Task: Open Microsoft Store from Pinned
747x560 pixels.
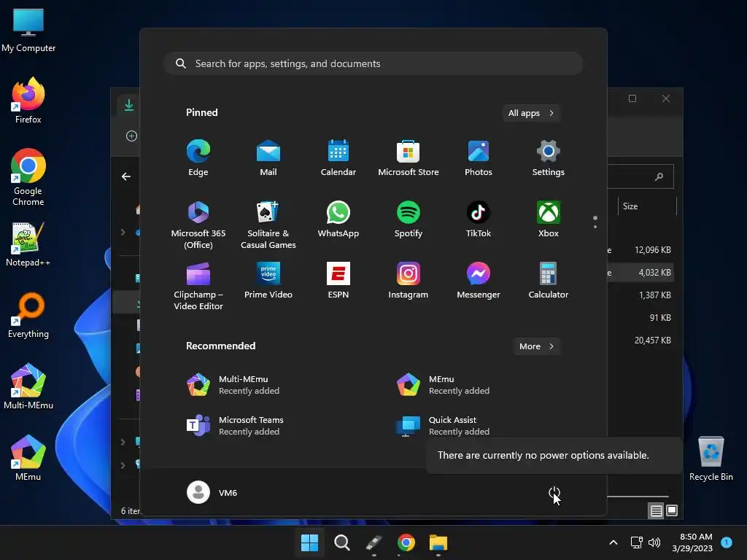Action: coord(409,158)
